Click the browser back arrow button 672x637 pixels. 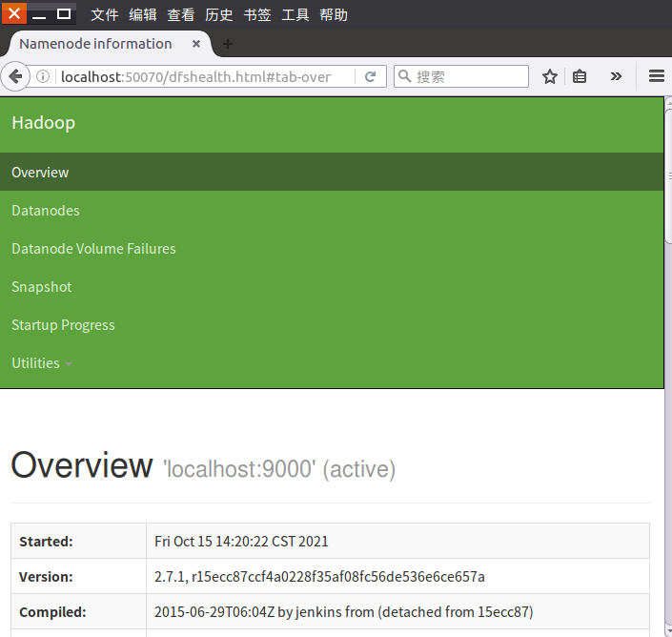15,76
